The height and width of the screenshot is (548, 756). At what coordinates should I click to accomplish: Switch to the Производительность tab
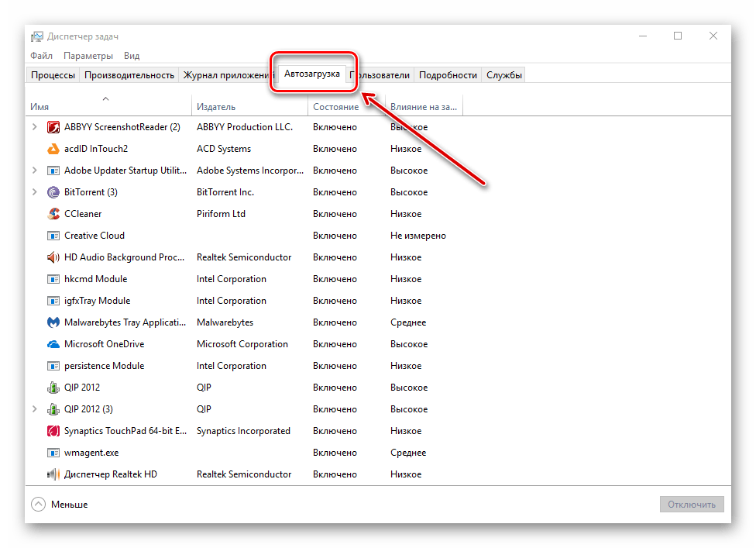point(129,75)
